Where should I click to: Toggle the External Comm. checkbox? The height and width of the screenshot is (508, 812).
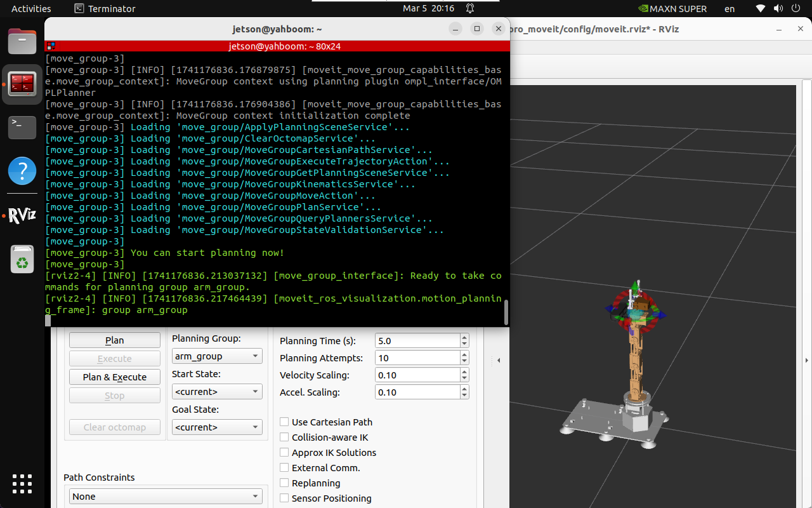(x=285, y=468)
